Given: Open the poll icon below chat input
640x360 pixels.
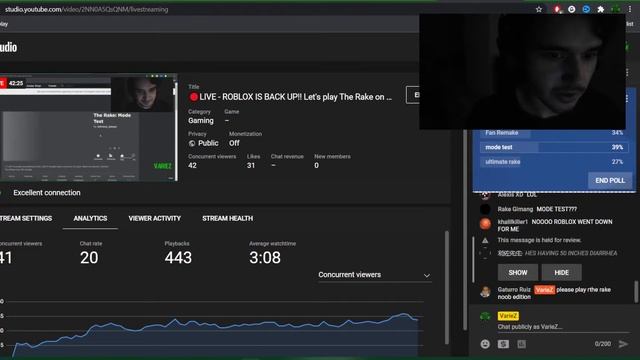Looking at the screenshot, I should (x=522, y=344).
